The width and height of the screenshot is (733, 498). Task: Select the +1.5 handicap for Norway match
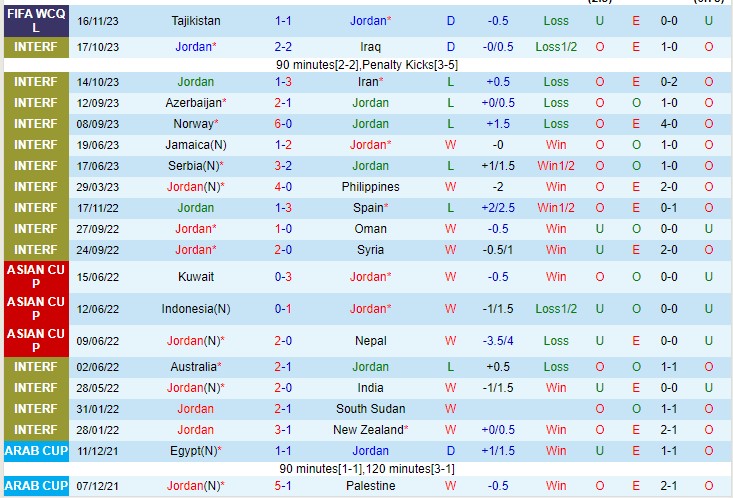(x=498, y=124)
